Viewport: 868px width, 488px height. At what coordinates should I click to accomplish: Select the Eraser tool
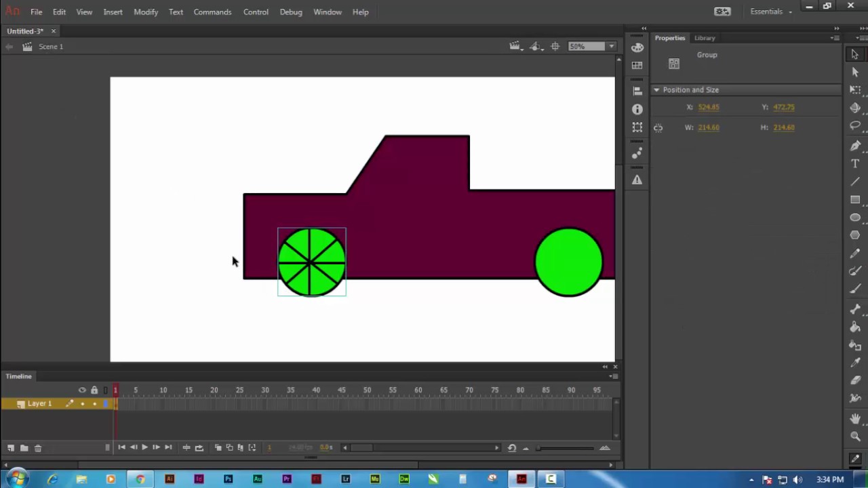855,381
